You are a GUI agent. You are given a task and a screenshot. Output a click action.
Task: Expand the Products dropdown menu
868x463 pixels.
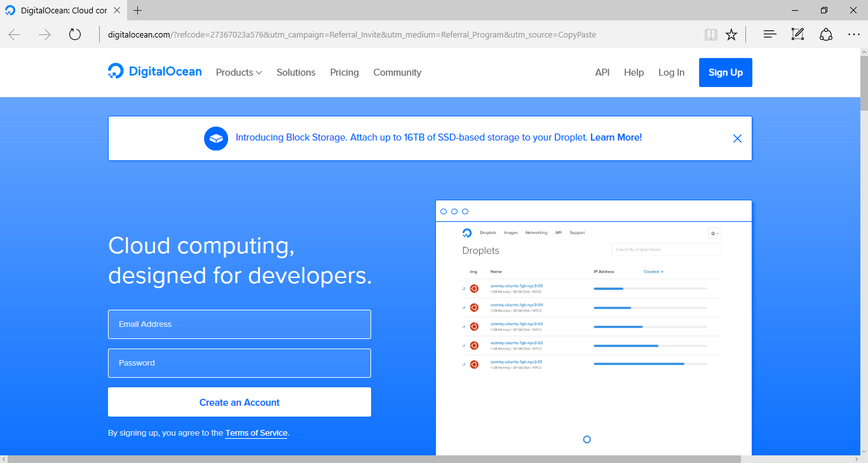(239, 73)
